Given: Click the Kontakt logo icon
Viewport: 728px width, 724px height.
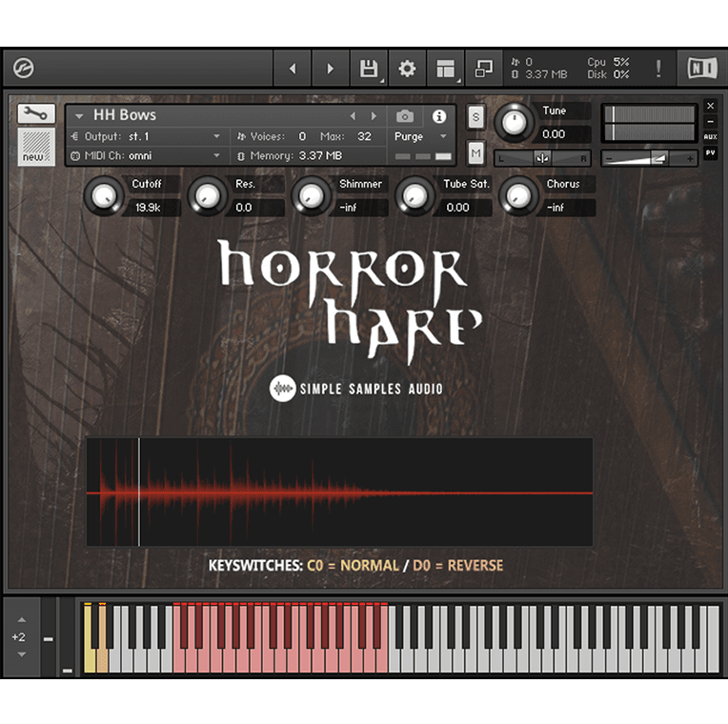Looking at the screenshot, I should [x=23, y=69].
